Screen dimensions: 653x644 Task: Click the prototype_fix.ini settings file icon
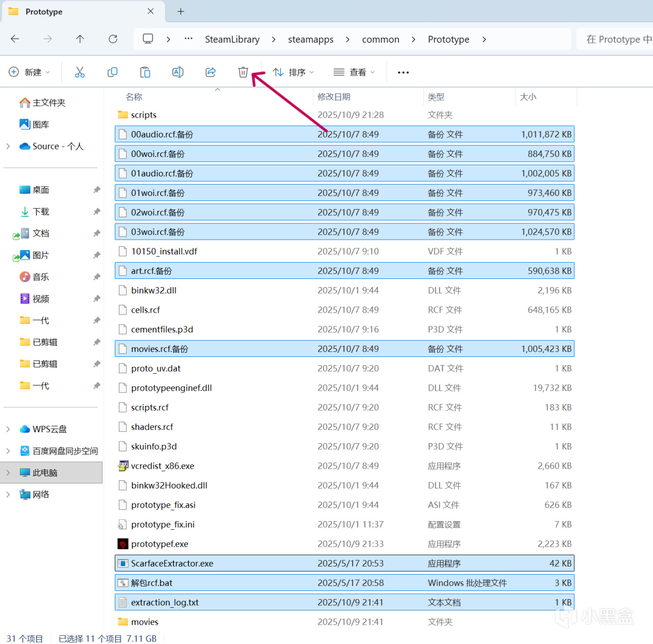tap(122, 524)
